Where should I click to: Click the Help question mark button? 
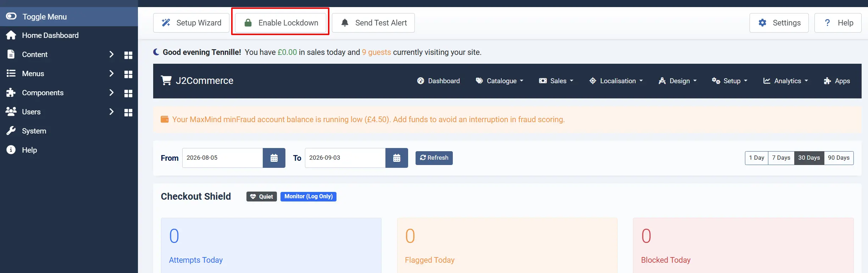838,23
